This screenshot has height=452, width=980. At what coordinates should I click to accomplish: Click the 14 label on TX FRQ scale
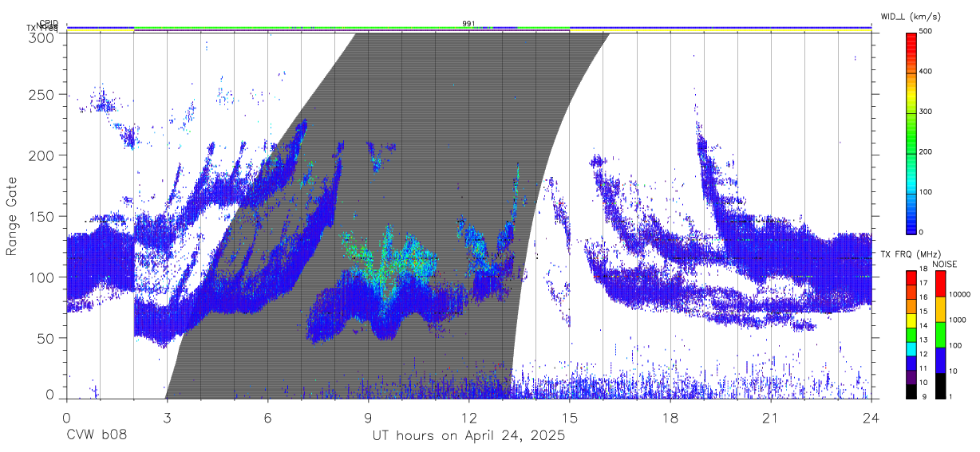click(923, 326)
